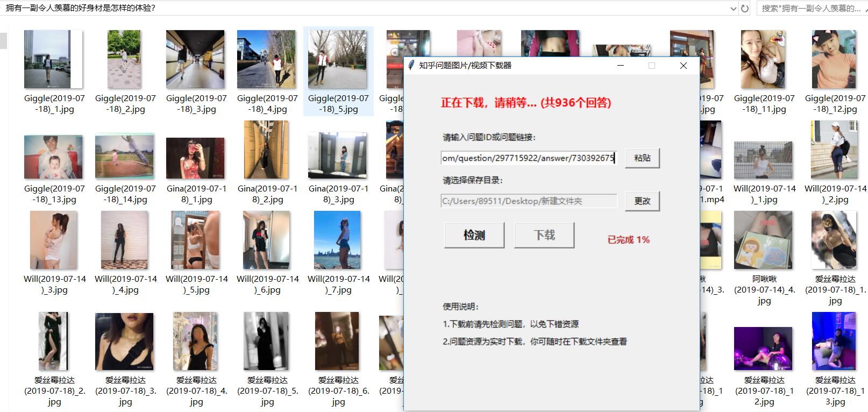Image resolution: width=868 pixels, height=412 pixels.
Task: Select file 阿啾啾(2019-07-14)_4.jpg
Action: 764,258
